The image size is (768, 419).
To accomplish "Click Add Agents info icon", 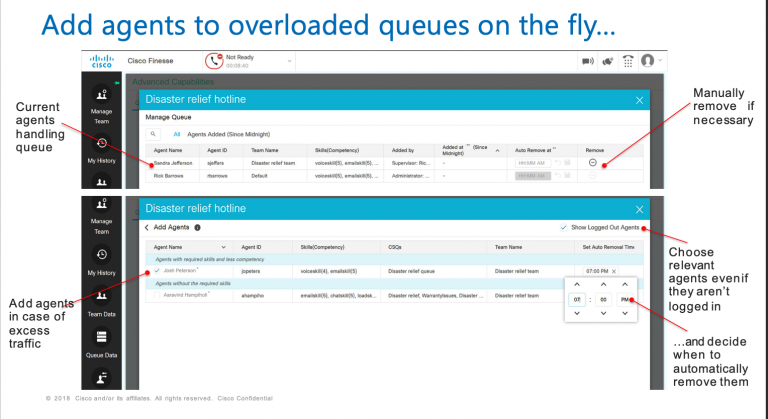I will click(197, 228).
